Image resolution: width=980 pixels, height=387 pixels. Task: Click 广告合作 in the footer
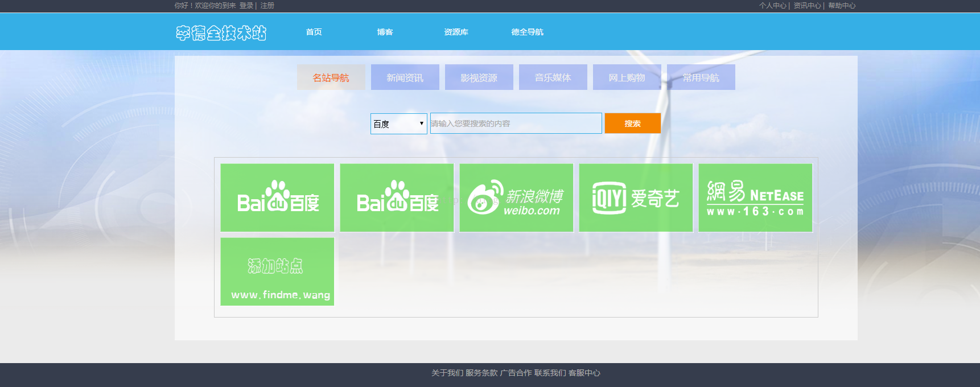[x=516, y=373]
